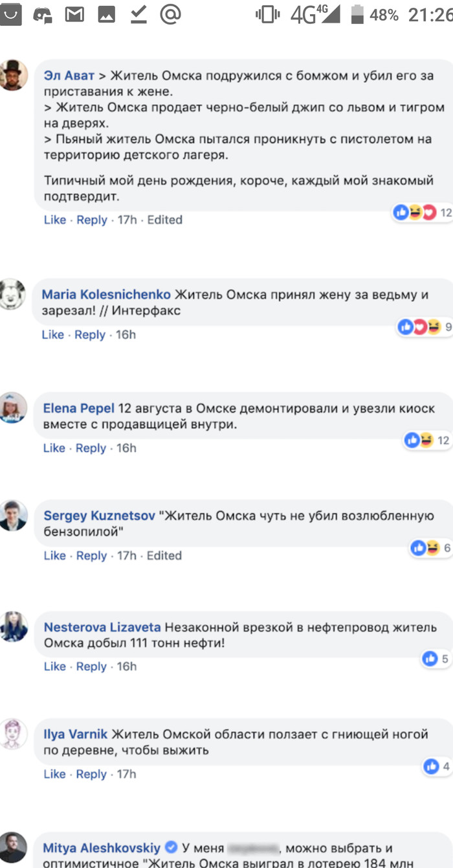Open Ilya Varnik's profile via name

point(75,735)
